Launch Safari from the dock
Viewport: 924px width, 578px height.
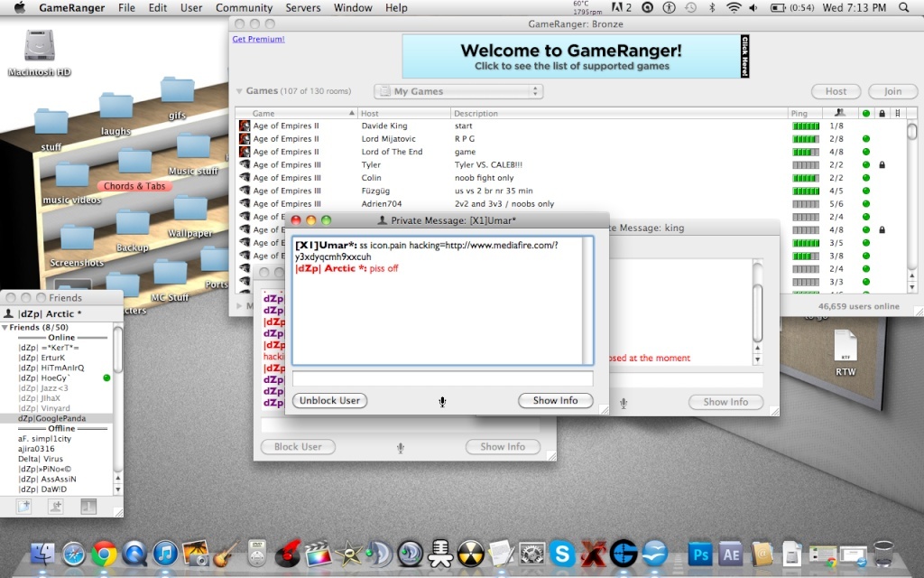74,554
